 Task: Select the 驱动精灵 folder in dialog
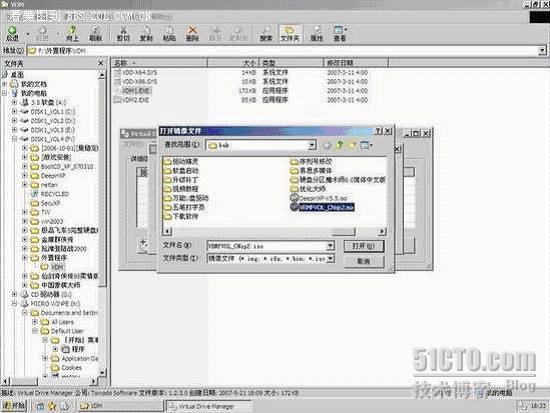coord(181,161)
